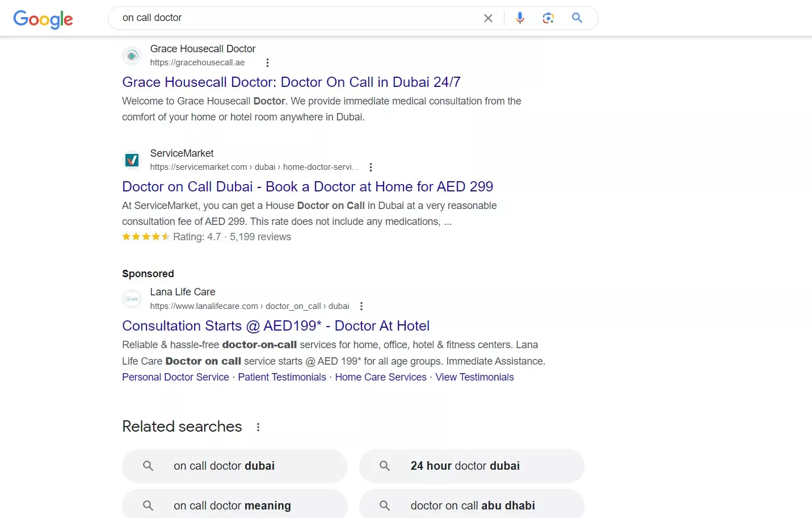
Task: Open 'Consultation Starts @ AED199* - Doctor At Hotel' ad
Action: 276,326
